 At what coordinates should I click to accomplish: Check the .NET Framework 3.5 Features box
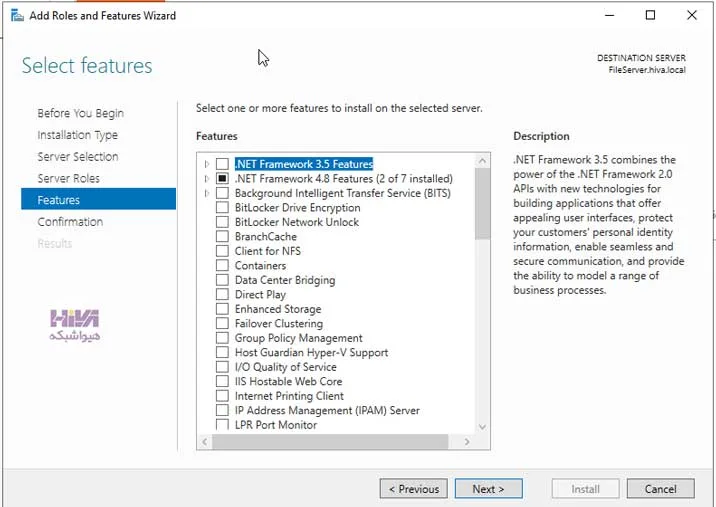click(x=222, y=164)
